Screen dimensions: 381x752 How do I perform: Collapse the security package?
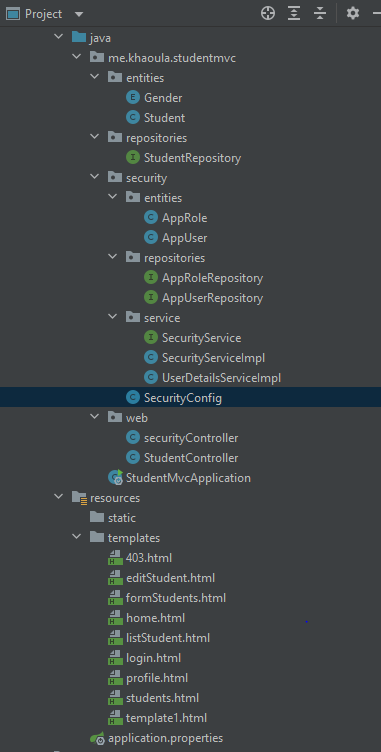[x=95, y=178]
